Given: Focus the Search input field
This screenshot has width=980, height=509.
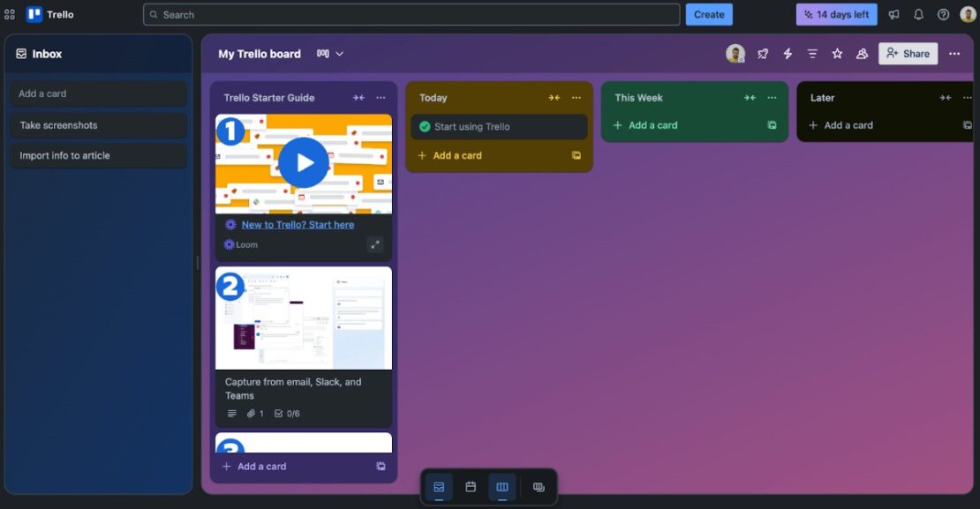Looking at the screenshot, I should click(x=411, y=14).
